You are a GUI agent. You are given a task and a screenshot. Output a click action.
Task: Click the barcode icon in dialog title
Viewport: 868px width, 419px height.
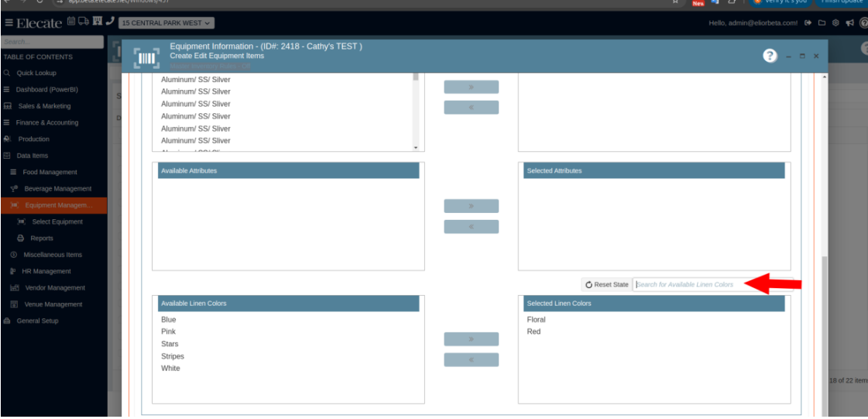[x=146, y=58]
